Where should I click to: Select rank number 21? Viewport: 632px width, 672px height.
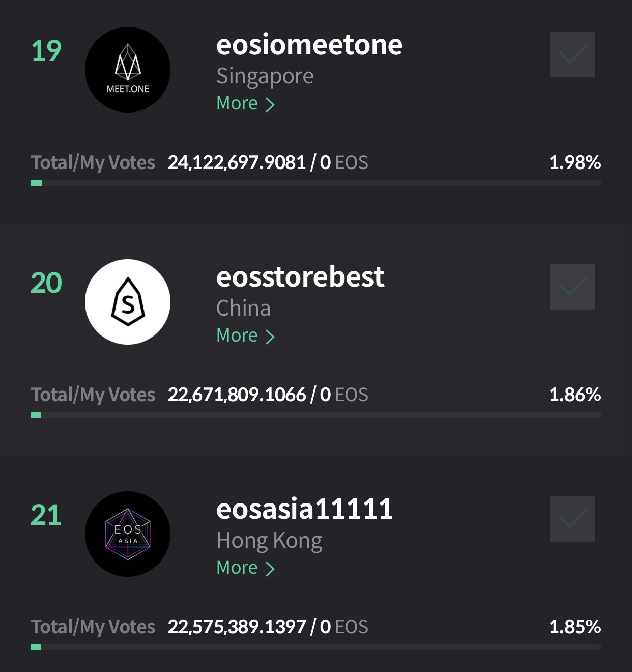tap(46, 515)
